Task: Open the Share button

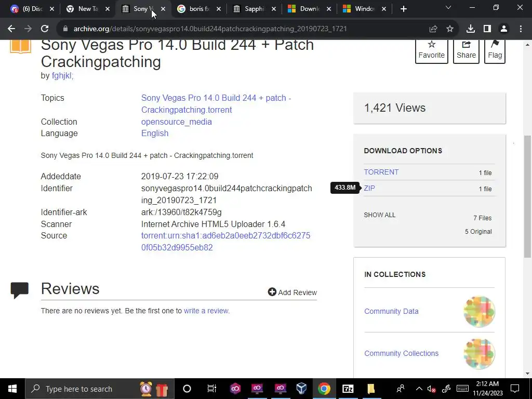Action: pyautogui.click(x=466, y=51)
